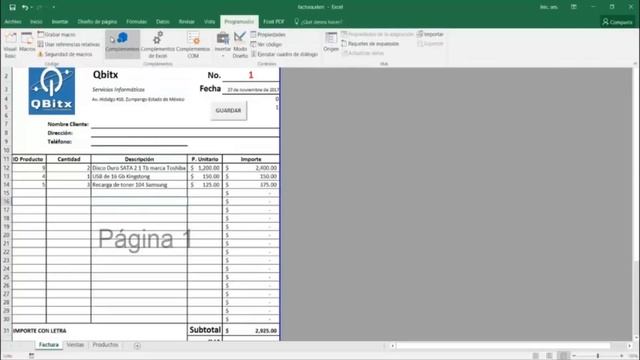Switch to the Vista tab
This screenshot has height=360, width=640.
pos(209,22)
